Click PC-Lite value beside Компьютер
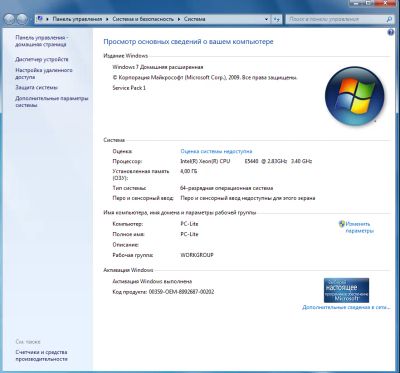Image resolution: width=400 pixels, height=373 pixels. [189, 224]
